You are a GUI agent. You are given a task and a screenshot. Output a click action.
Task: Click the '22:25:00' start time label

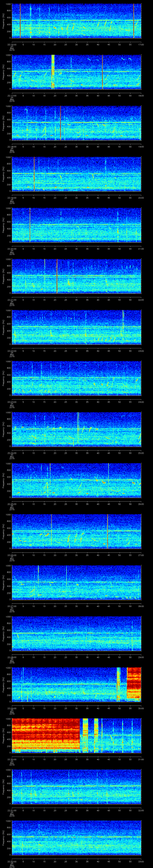12,504
